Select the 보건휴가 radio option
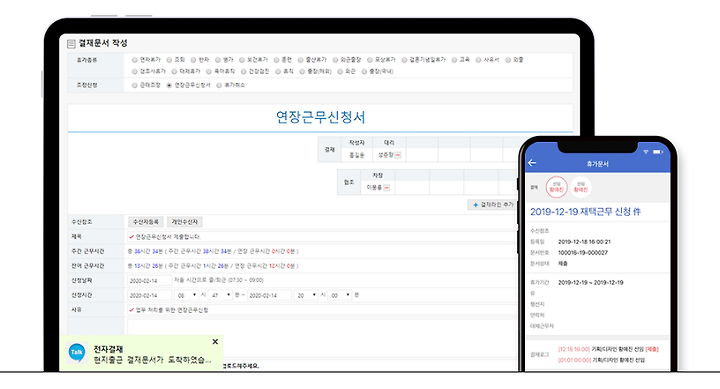The image size is (720, 389). [242, 60]
